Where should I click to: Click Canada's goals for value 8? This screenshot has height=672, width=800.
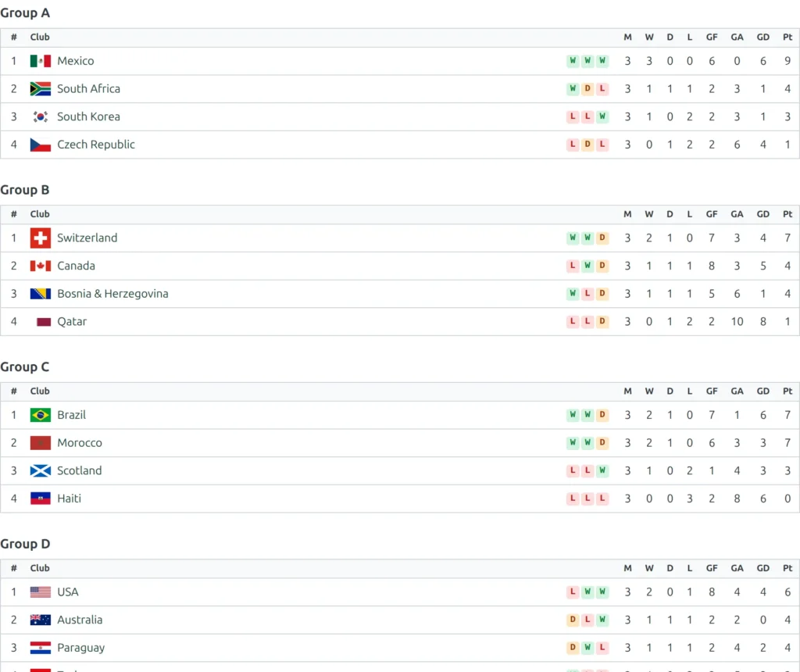pos(711,266)
